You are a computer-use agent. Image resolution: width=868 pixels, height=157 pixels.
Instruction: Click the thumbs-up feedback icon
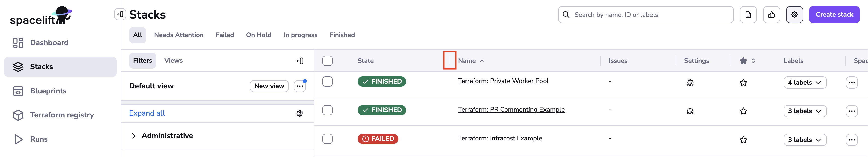pos(771,15)
